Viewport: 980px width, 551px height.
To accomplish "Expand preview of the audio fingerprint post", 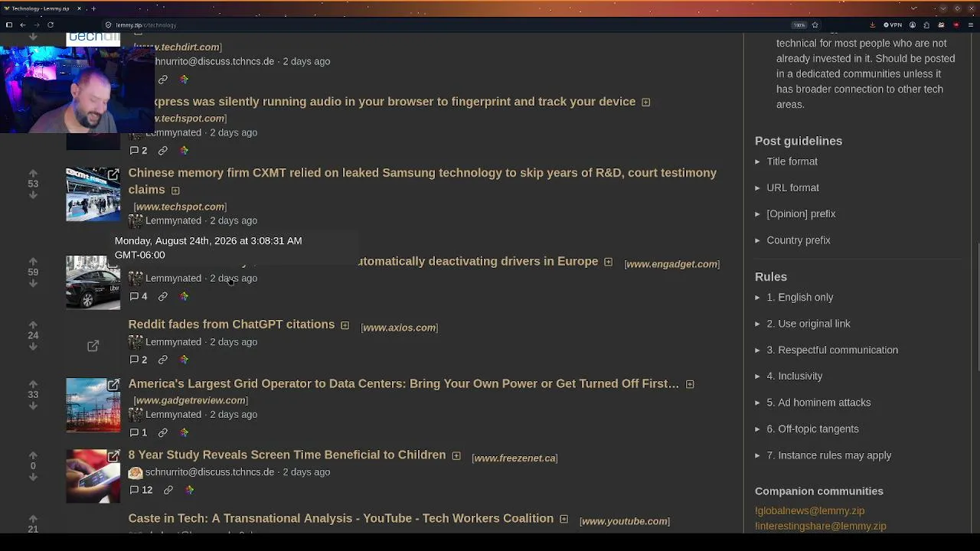I will pyautogui.click(x=645, y=103).
